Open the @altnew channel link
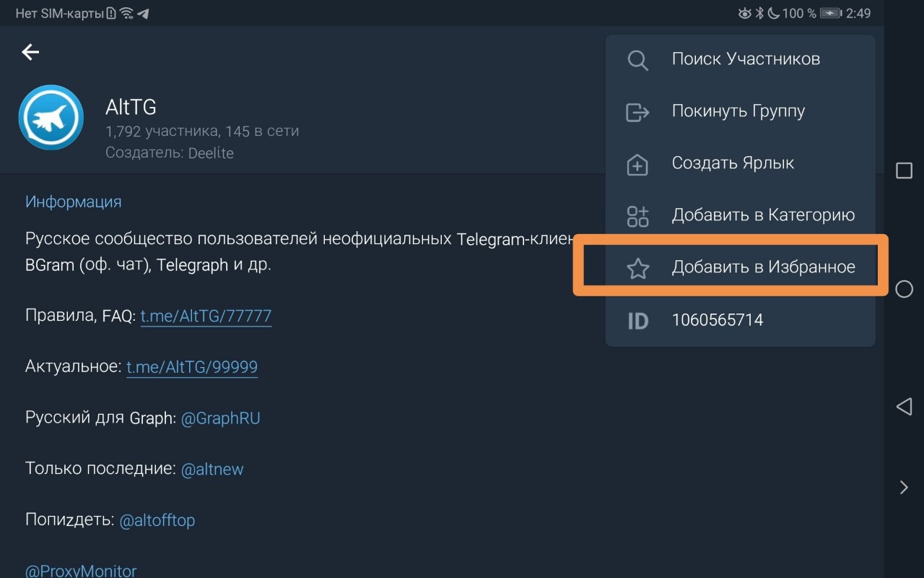Viewport: 924px width, 578px height. 212,469
